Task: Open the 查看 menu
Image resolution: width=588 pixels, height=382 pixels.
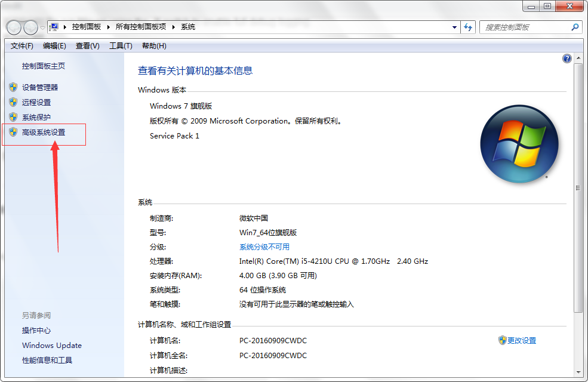Action: (87, 46)
